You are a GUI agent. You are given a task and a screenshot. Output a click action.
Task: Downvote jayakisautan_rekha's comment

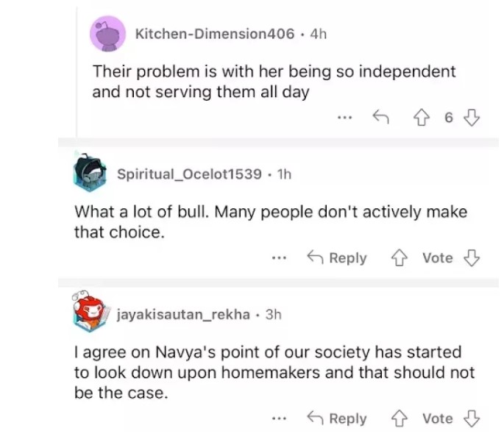(x=472, y=418)
